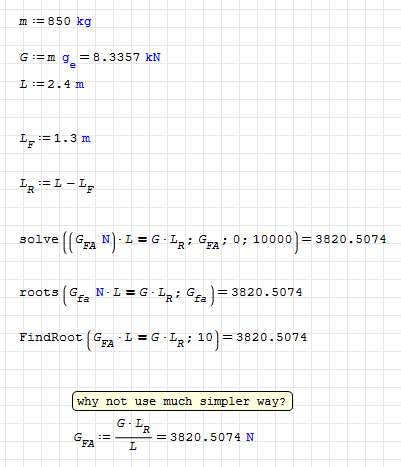This screenshot has height=467, width=401.
Task: Select the G_FA := G·L_R / L formula
Action: [x=164, y=434]
